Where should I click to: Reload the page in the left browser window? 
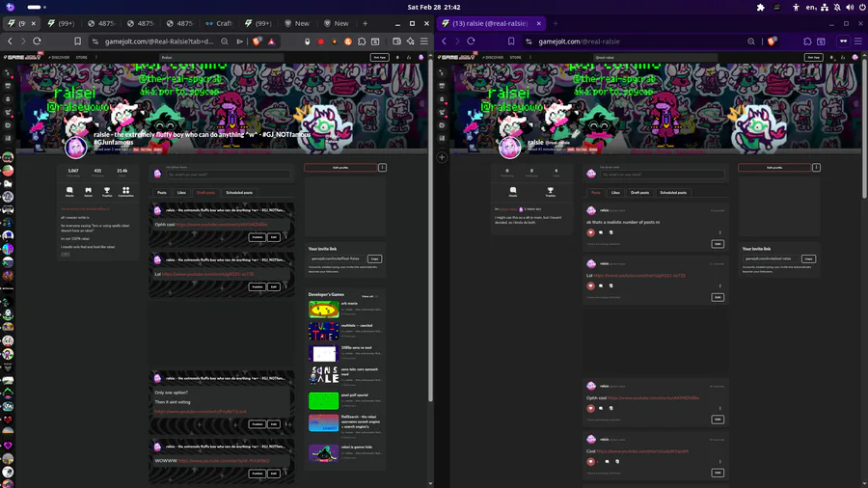pos(37,41)
